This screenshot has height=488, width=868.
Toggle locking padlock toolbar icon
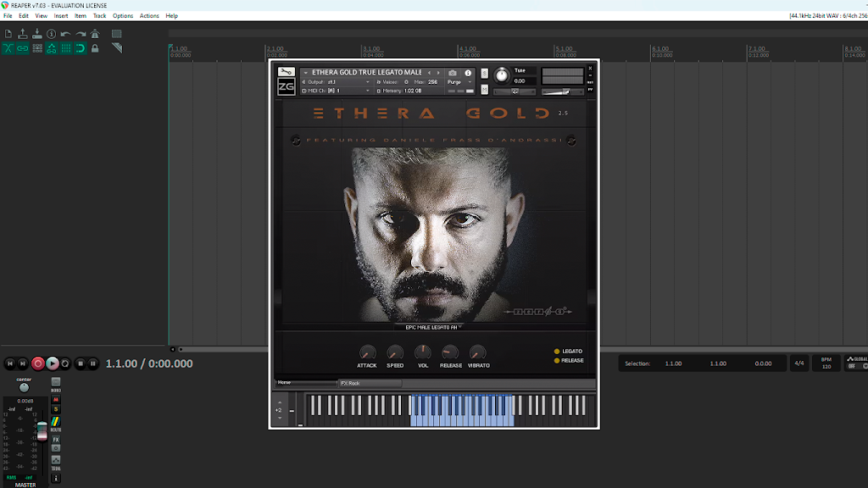tap(95, 48)
